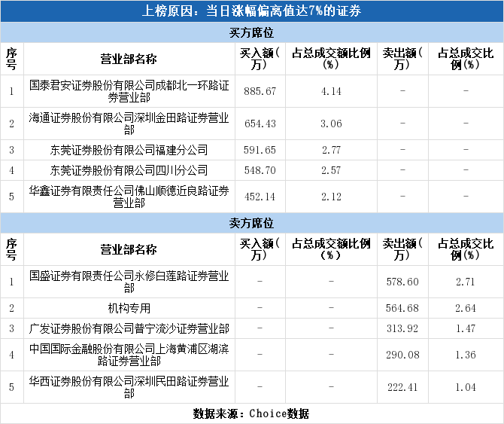
Task: Click 占总成交额比例(%) header in buyer table
Action: point(332,59)
